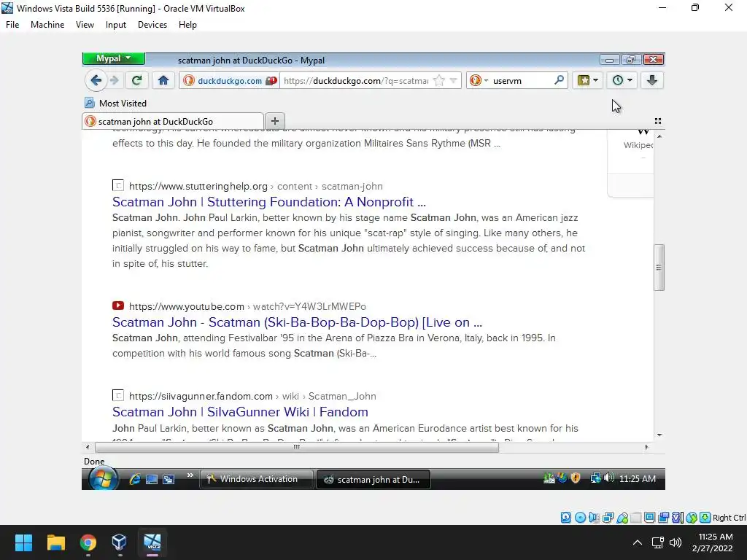
Task: Click the Vista network tray icon
Action: (595, 478)
